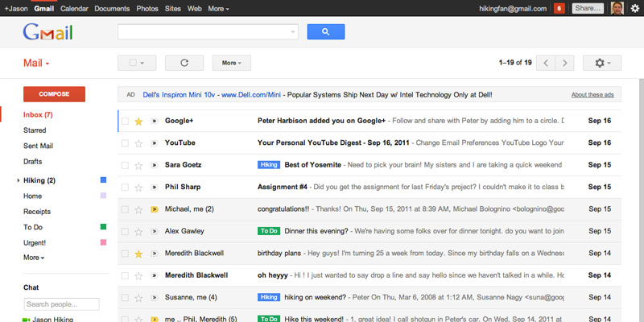Star the Sara Goetz email
Viewport: 644px width, 322px height.
tap(138, 166)
